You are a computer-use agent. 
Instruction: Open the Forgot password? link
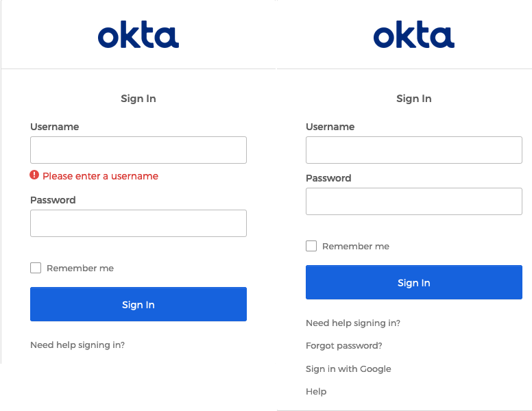(x=344, y=346)
